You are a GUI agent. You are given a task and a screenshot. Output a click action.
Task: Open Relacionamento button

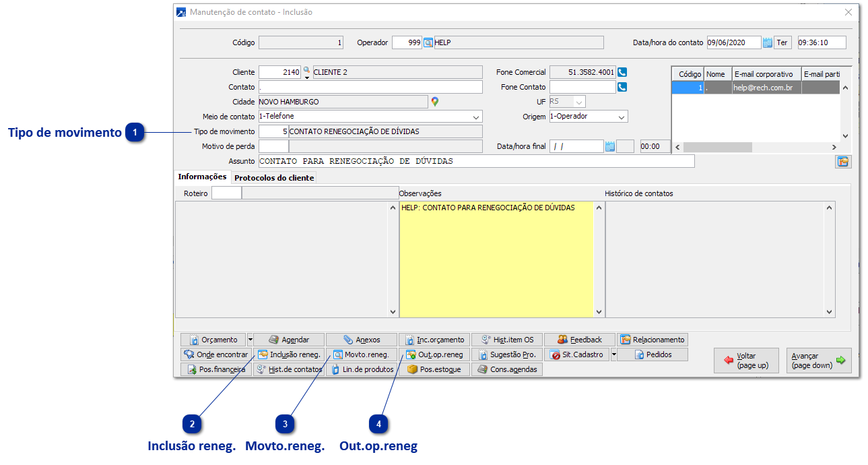(x=653, y=340)
